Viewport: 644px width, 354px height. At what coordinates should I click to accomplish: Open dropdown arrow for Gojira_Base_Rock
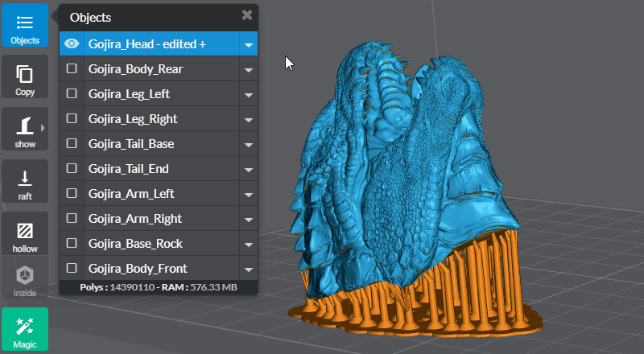249,245
